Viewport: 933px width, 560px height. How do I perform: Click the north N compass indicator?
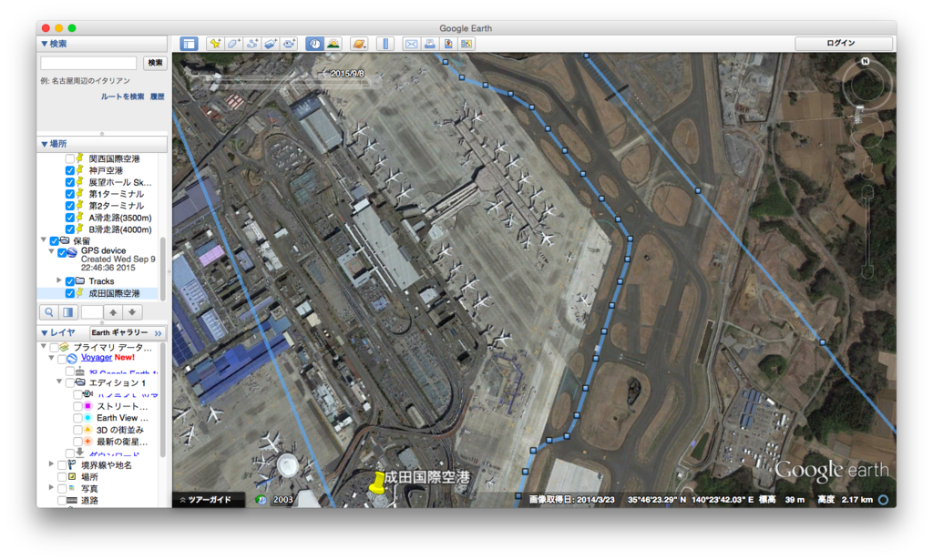coord(866,61)
